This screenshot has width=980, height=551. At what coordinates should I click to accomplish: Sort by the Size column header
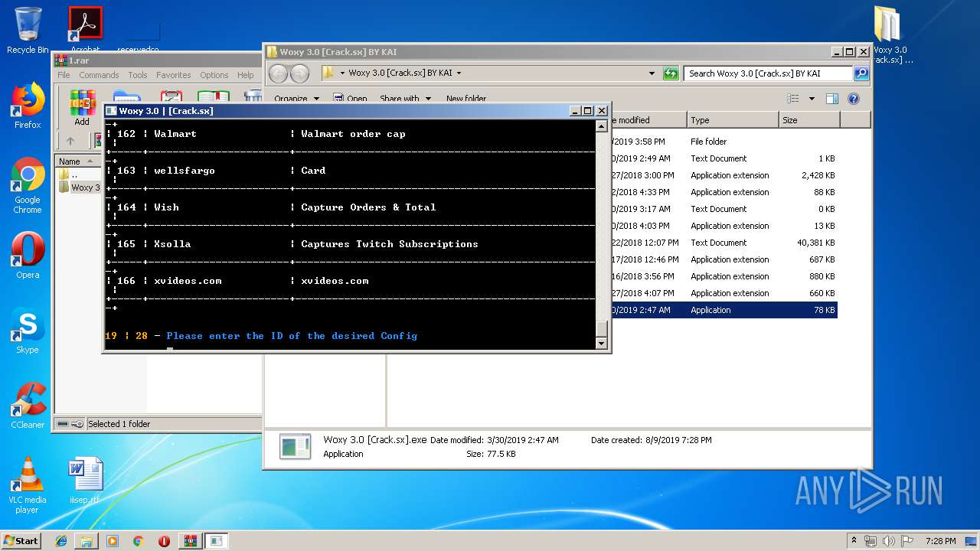tap(809, 120)
